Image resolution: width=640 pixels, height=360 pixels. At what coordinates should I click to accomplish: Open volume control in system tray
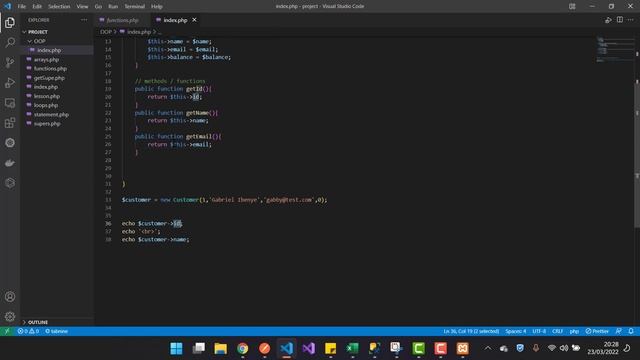564,348
